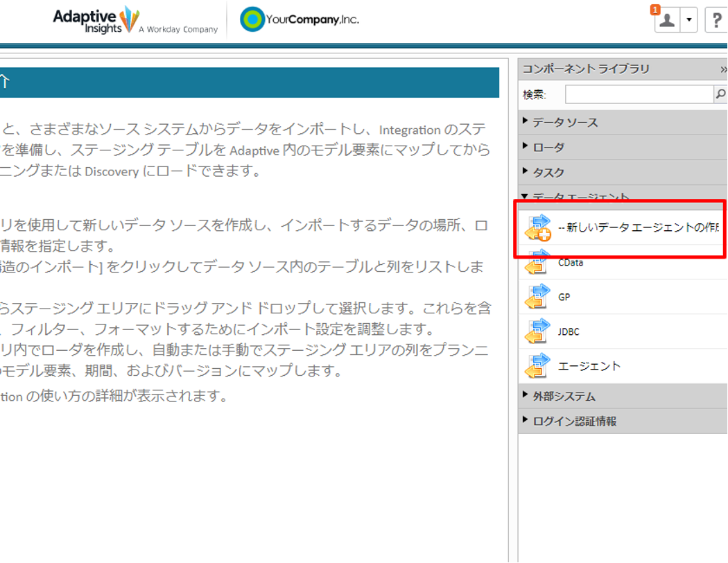Screen dimensions: 728x563
Task: Expand the タスク section
Action: click(622, 173)
